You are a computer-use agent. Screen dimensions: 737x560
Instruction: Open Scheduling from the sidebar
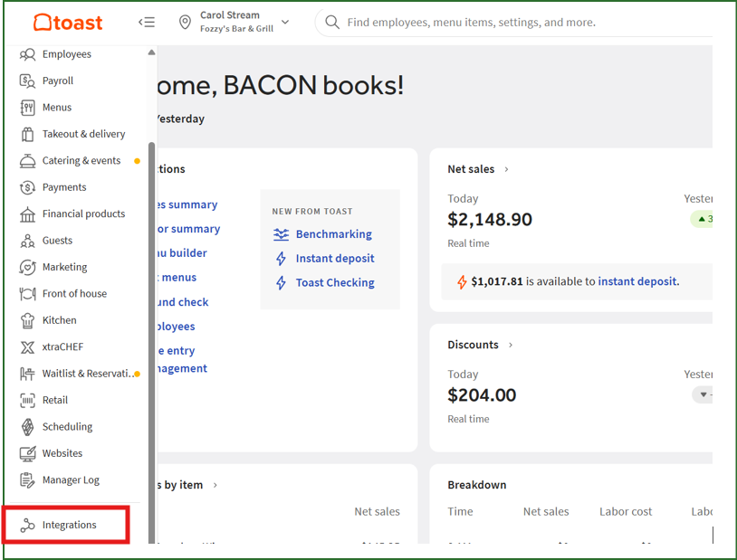[67, 427]
